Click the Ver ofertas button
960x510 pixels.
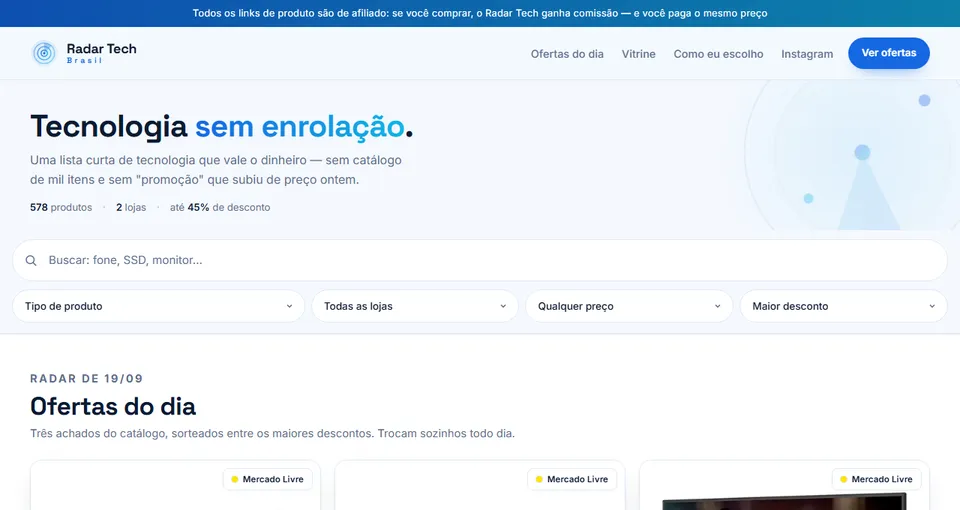[x=889, y=53]
